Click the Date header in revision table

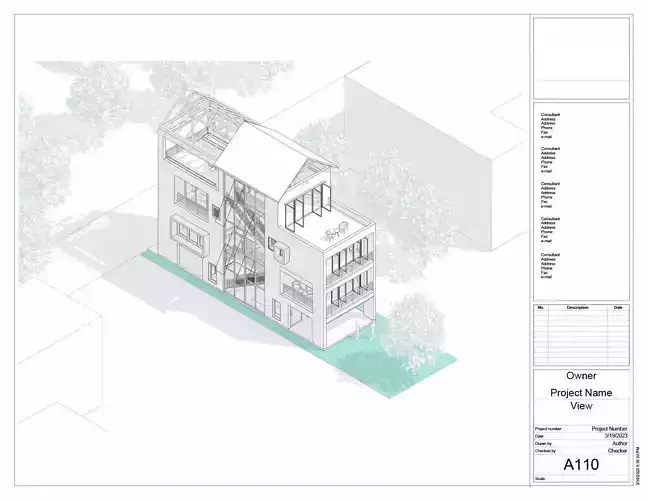618,308
